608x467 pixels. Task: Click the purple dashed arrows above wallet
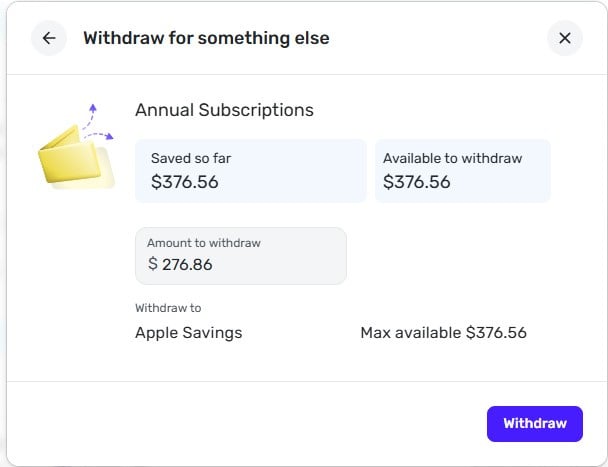pos(97,121)
